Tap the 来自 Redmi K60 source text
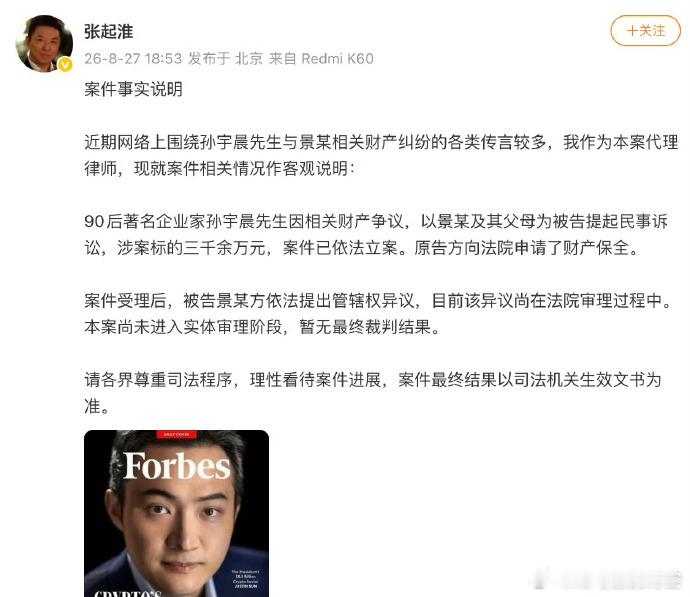 321,59
